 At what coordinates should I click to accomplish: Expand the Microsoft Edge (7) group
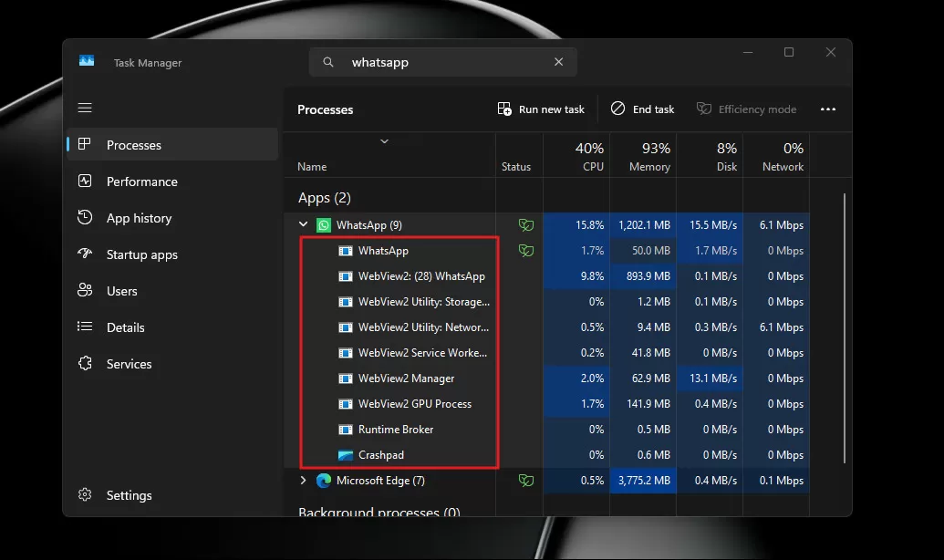click(303, 480)
